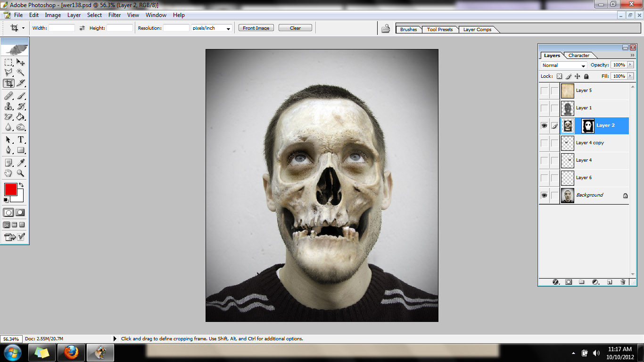Hide Layer 2 via eye icon
This screenshot has width=644, height=362.
(545, 125)
